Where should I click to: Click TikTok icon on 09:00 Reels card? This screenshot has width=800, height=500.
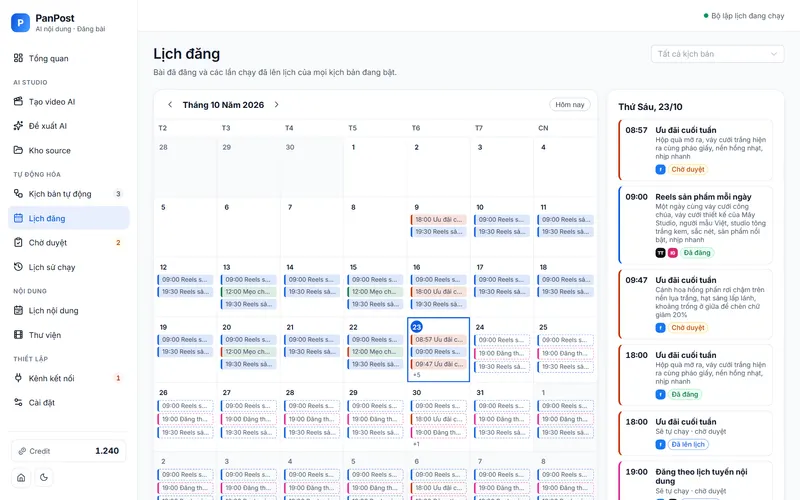pos(660,253)
